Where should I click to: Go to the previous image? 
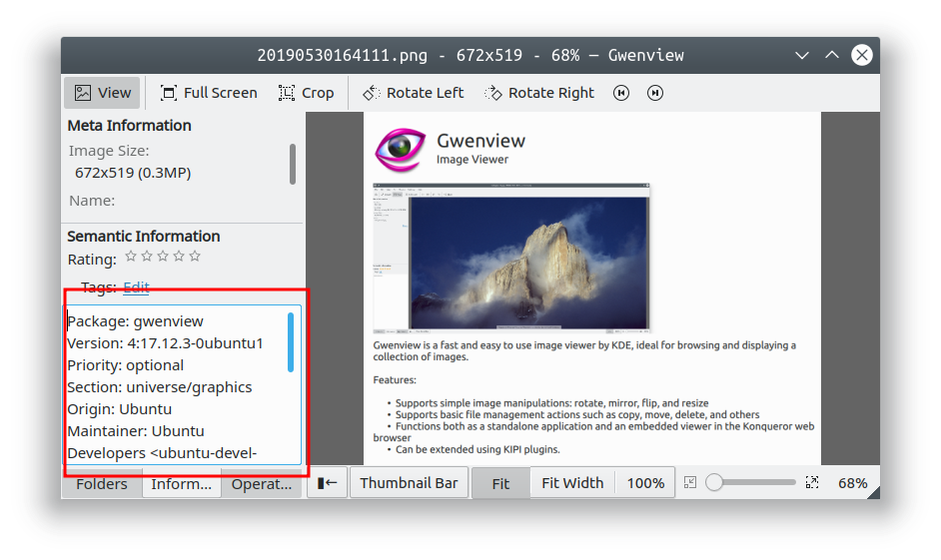[621, 93]
